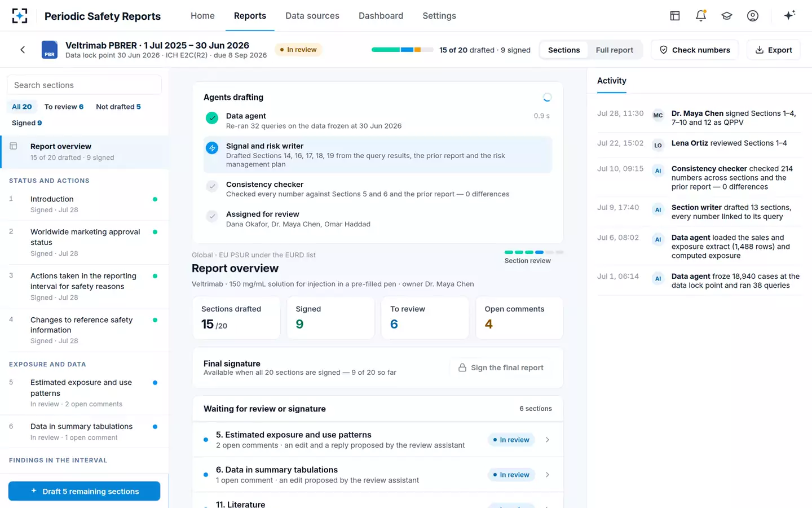Viewport: 812px width, 508px height.
Task: Go back using the left arrow
Action: click(x=23, y=50)
